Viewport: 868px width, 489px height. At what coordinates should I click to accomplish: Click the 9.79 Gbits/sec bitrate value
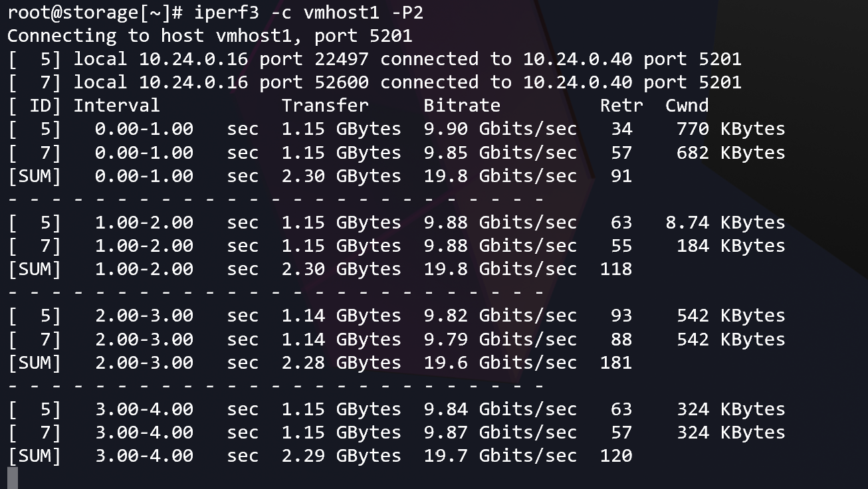[x=500, y=340]
